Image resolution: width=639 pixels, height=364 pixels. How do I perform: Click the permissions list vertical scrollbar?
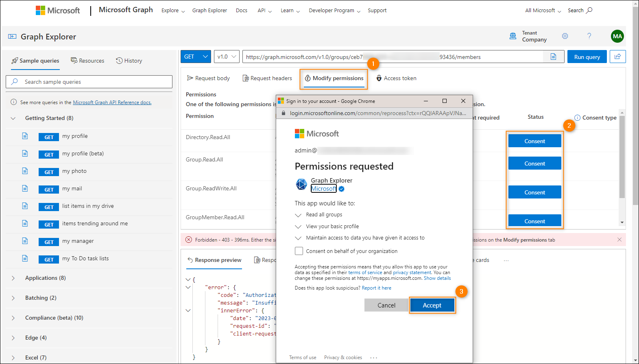coord(622,157)
